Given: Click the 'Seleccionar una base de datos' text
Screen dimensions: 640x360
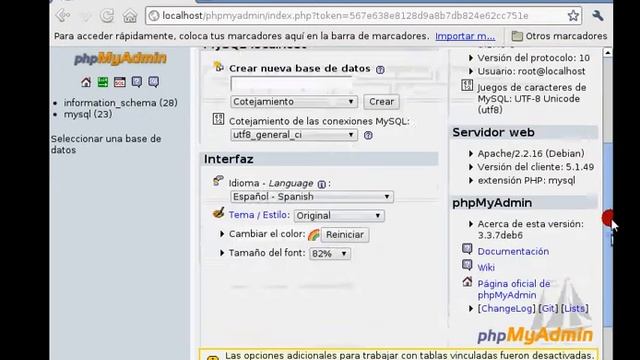Looking at the screenshot, I should tap(106, 144).
